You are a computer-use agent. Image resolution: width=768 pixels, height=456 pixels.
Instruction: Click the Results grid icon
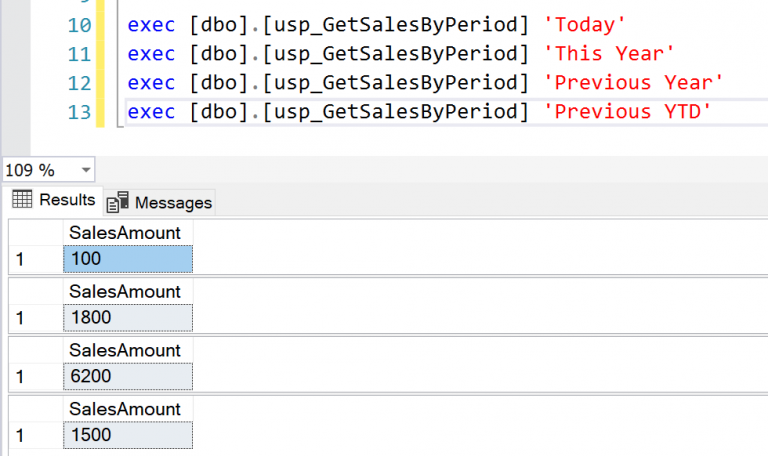pos(22,200)
